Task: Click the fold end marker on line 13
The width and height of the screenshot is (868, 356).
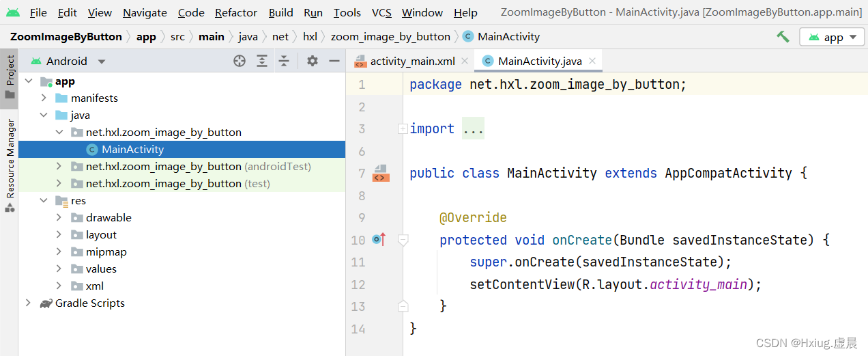Action: pyautogui.click(x=403, y=306)
